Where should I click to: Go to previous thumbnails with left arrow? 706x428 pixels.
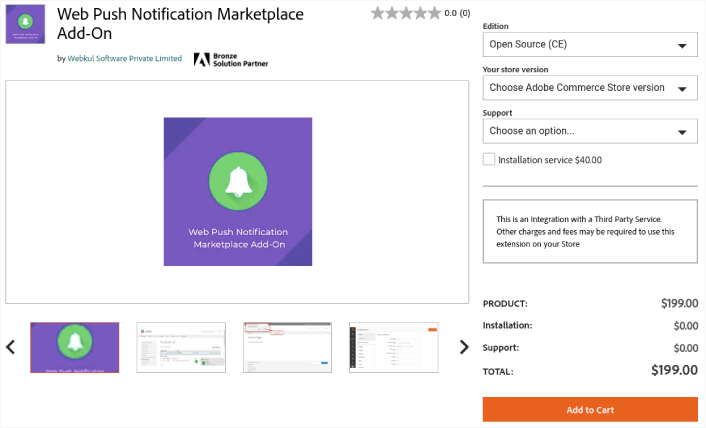pyautogui.click(x=11, y=348)
